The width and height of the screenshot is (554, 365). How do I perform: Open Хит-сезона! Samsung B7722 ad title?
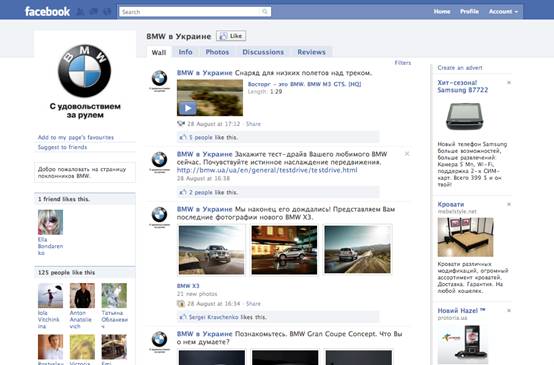click(x=462, y=86)
